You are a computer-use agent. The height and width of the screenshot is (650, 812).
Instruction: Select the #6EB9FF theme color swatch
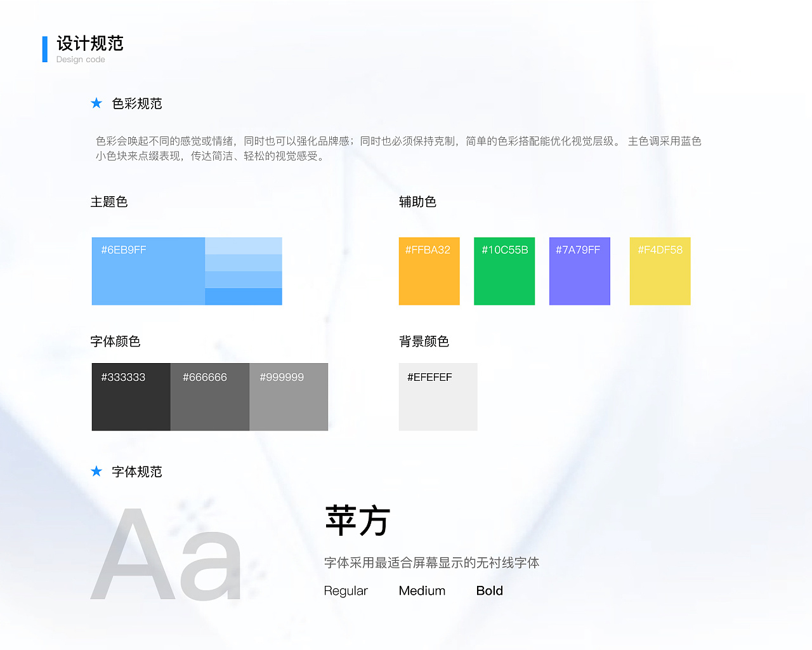[x=148, y=272]
